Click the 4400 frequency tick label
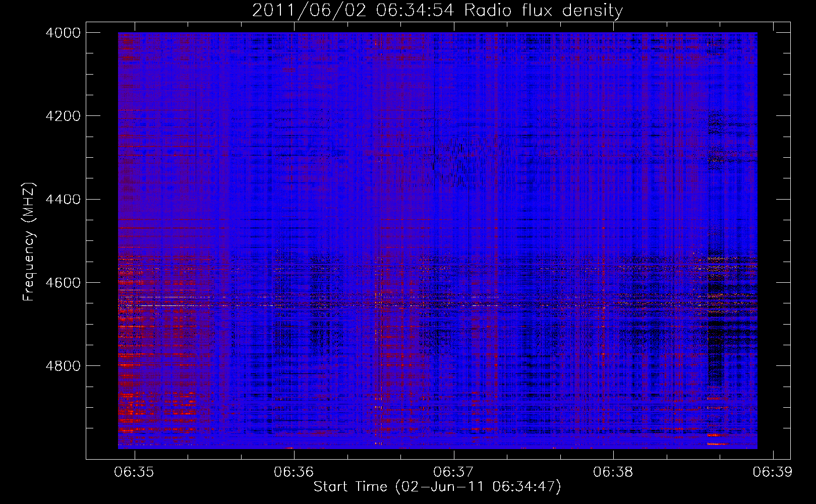Viewport: 816px width, 504px height. point(63,200)
